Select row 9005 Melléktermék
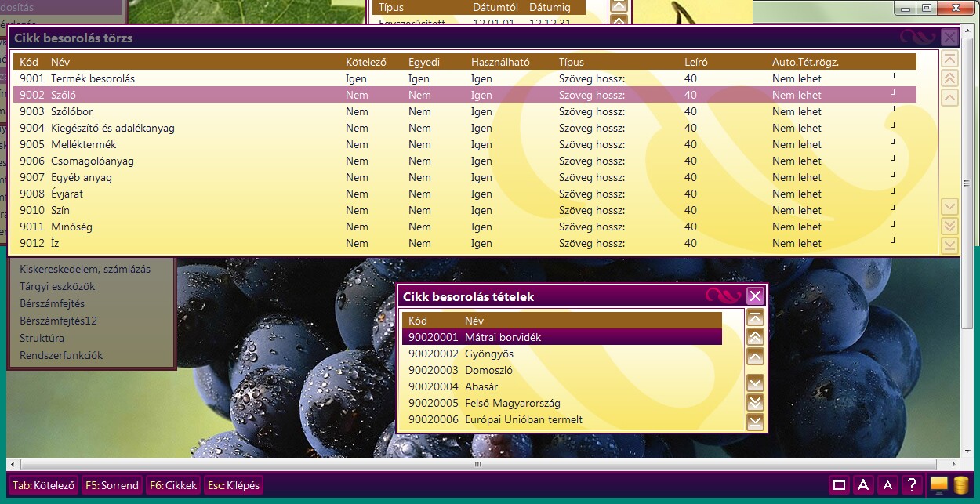The width and height of the screenshot is (980, 504). click(464, 144)
